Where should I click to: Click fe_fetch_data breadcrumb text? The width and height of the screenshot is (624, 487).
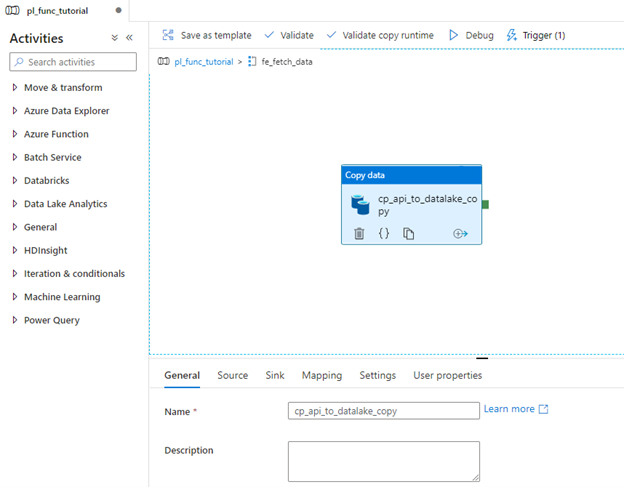click(287, 62)
